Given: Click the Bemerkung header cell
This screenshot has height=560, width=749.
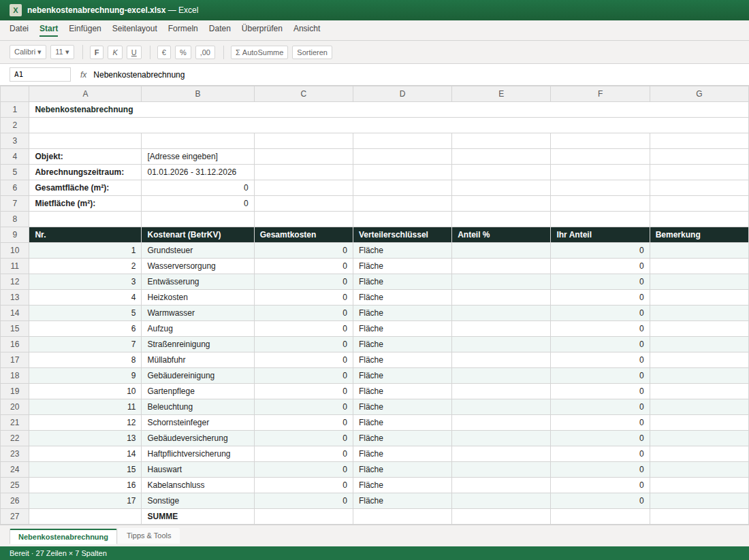Looking at the screenshot, I should (x=699, y=235).
